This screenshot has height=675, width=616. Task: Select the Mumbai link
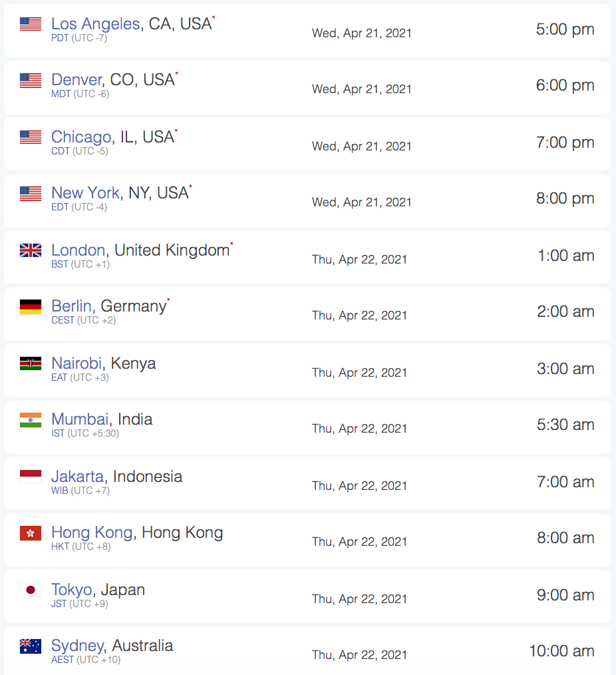click(x=80, y=419)
